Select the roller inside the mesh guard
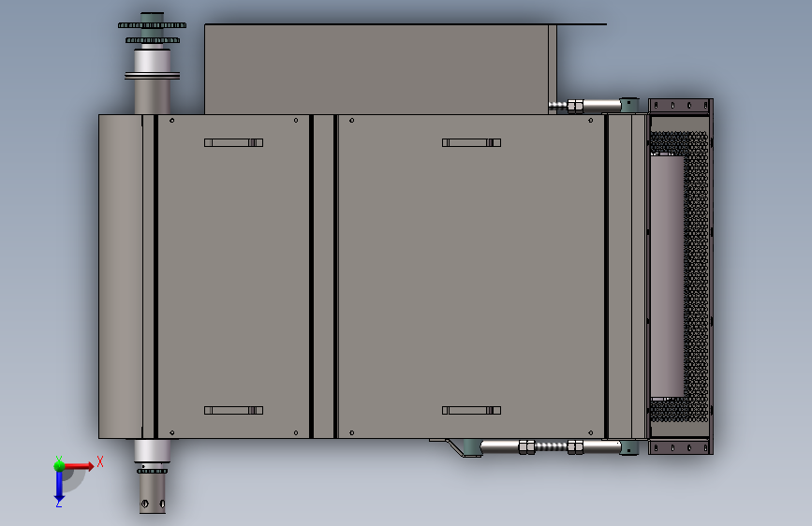This screenshot has width=812, height=526. pyautogui.click(x=667, y=277)
